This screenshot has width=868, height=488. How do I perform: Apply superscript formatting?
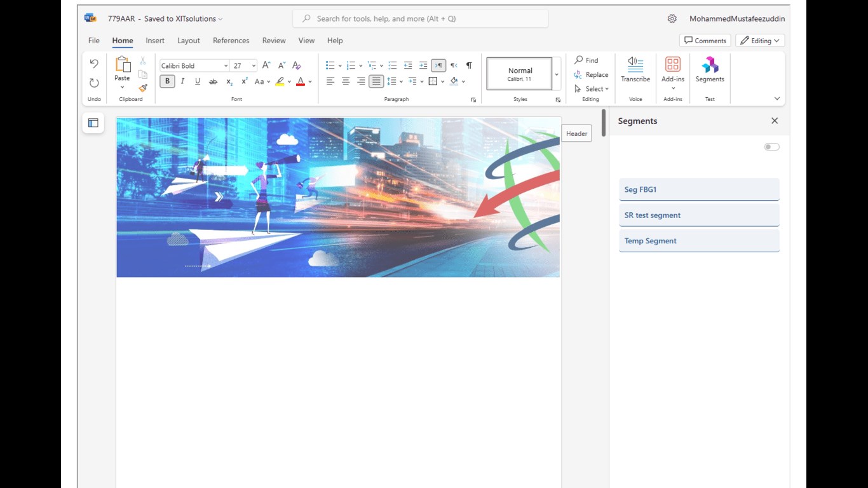pos(244,81)
